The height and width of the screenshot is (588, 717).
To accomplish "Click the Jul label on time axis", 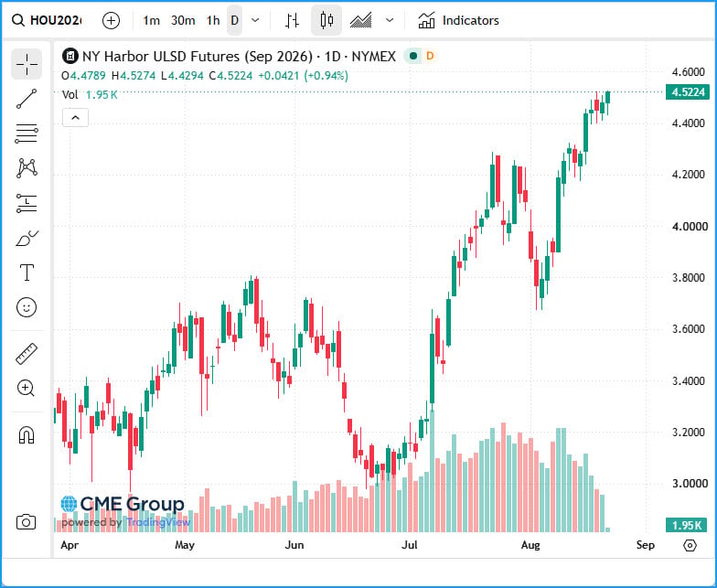I will (410, 545).
